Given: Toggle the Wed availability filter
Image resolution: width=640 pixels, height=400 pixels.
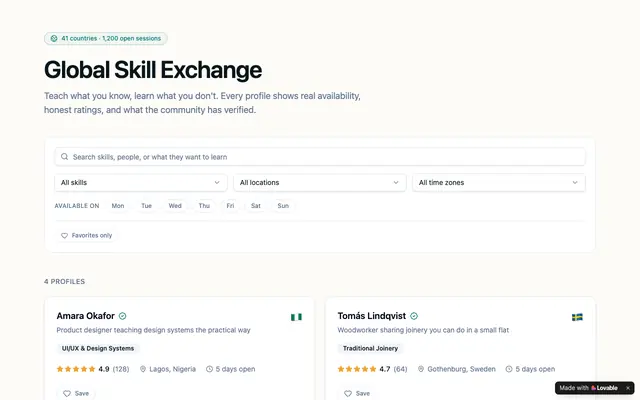Looking at the screenshot, I should 175,206.
